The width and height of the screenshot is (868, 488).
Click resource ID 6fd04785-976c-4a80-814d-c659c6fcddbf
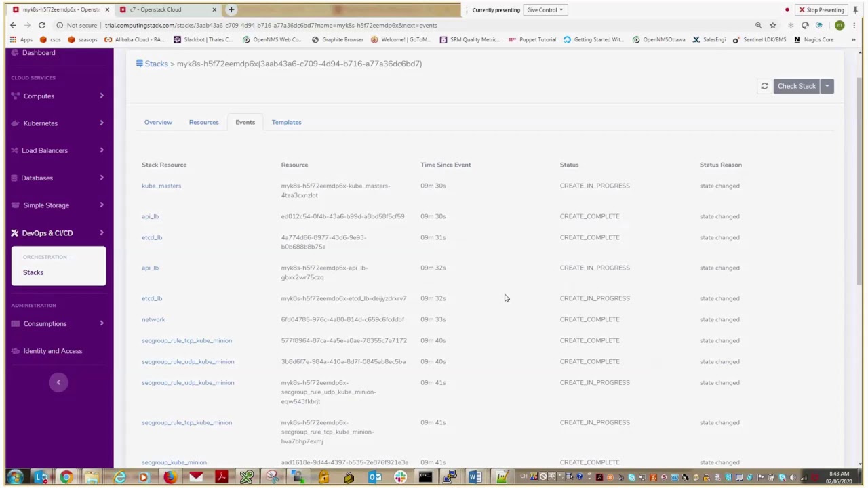coord(342,319)
